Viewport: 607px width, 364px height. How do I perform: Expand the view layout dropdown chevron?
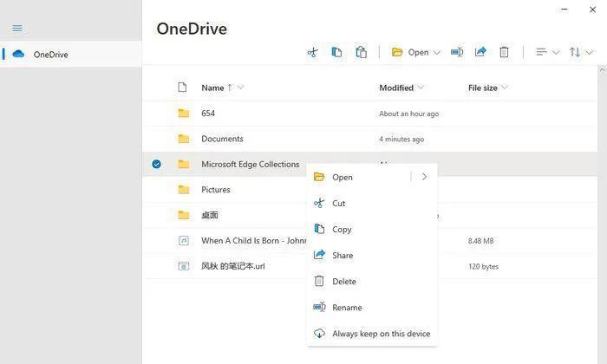point(556,53)
